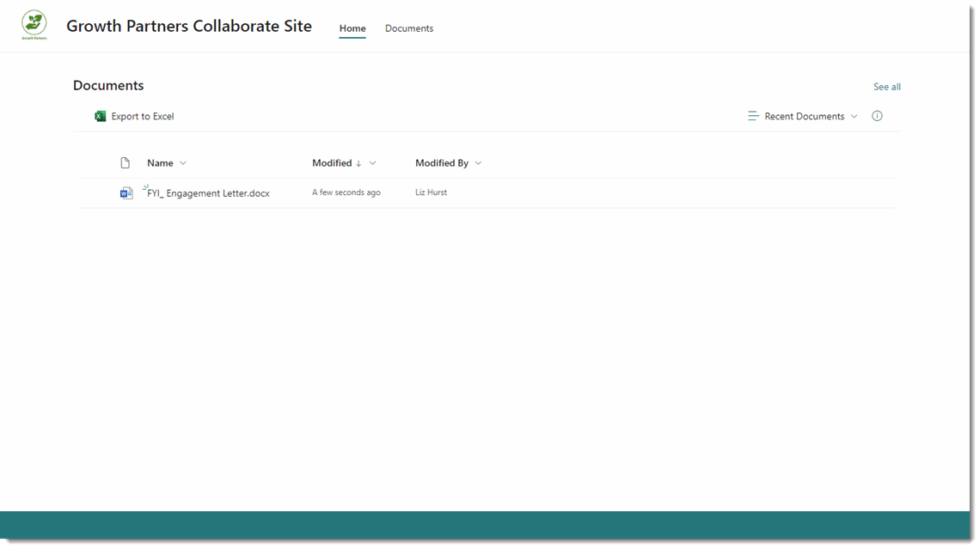Open the Recent Documents view dropdown
This screenshot has width=980, height=549.
pyautogui.click(x=811, y=116)
